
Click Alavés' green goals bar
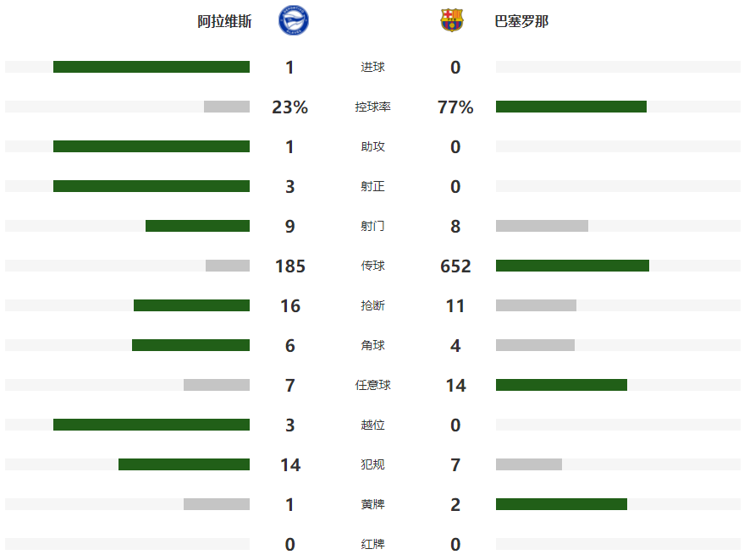pos(152,67)
